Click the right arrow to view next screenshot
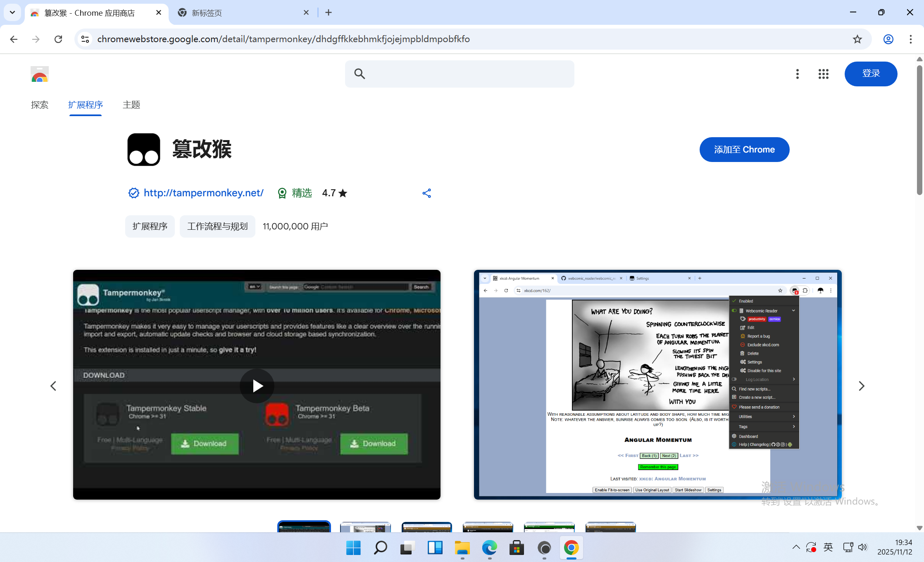 tap(861, 386)
